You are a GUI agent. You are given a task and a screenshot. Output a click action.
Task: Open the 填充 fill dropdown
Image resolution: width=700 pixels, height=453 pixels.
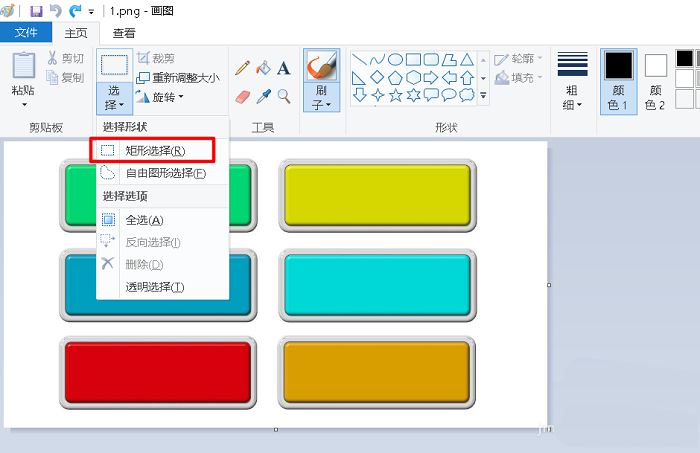(x=519, y=78)
